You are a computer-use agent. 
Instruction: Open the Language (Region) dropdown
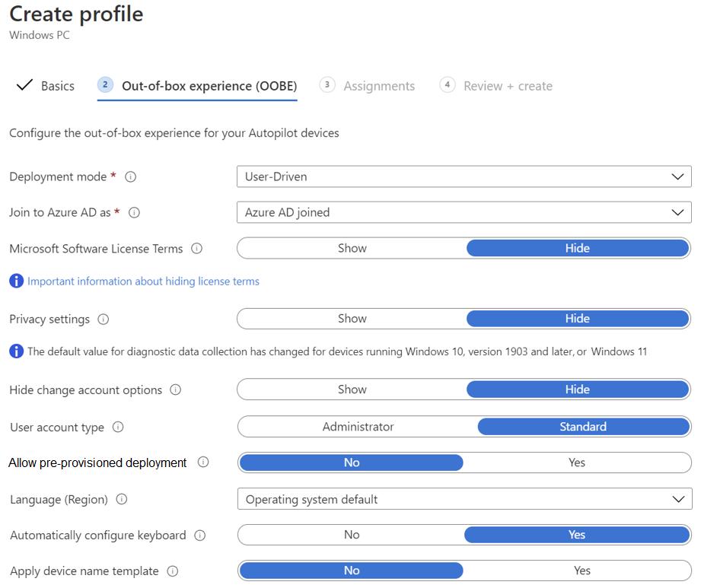coord(464,500)
